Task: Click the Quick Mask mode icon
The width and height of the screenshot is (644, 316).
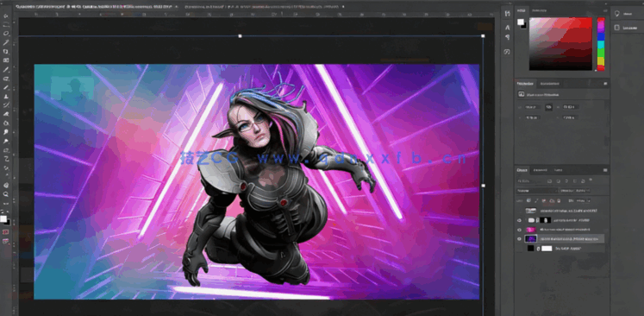Action: [6, 232]
